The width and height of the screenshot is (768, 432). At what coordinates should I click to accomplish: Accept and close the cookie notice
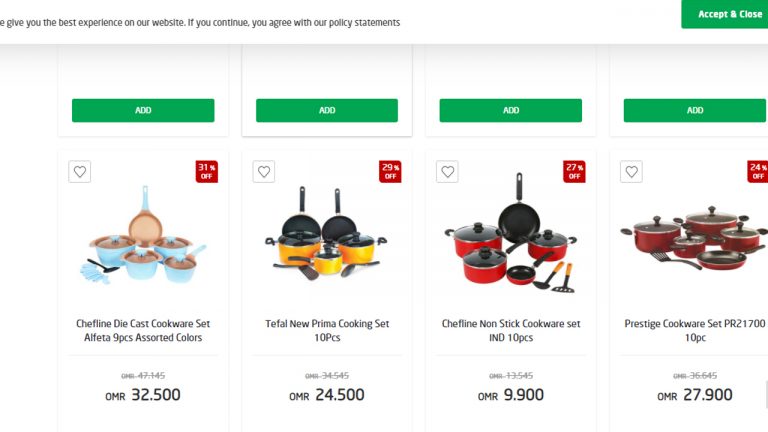tap(724, 14)
